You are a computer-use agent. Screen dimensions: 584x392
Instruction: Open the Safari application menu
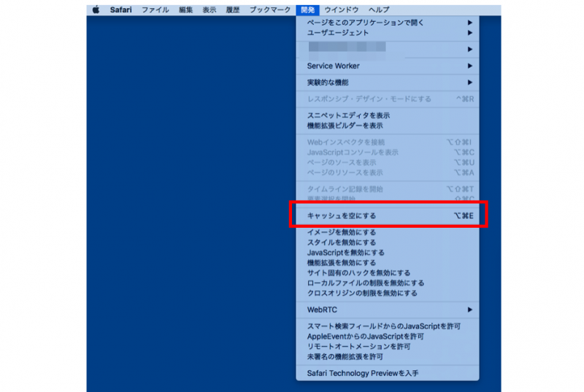(120, 9)
